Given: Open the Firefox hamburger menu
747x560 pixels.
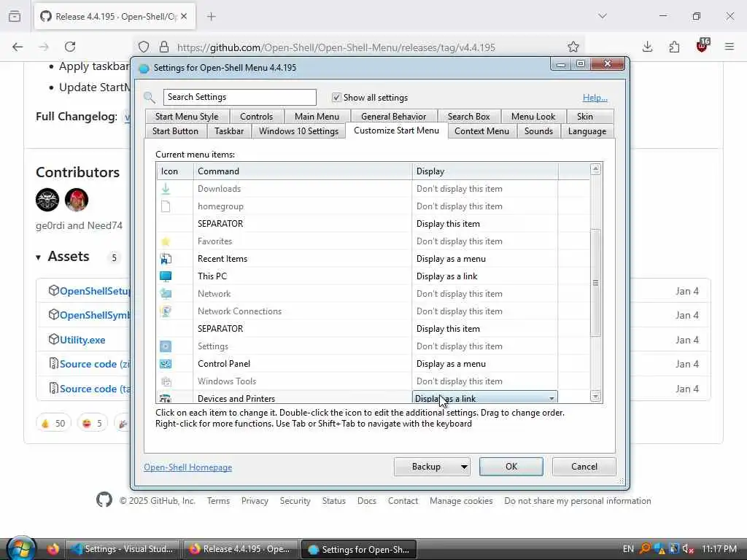Looking at the screenshot, I should click(729, 47).
